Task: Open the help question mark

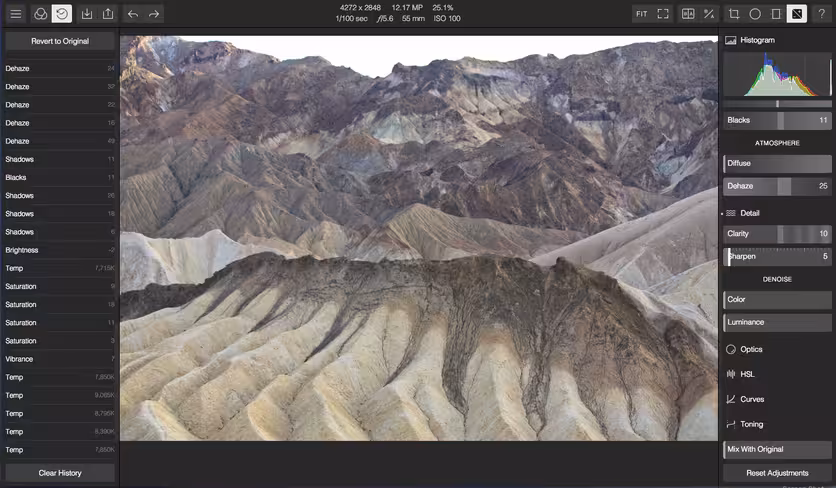Action: 822,14
